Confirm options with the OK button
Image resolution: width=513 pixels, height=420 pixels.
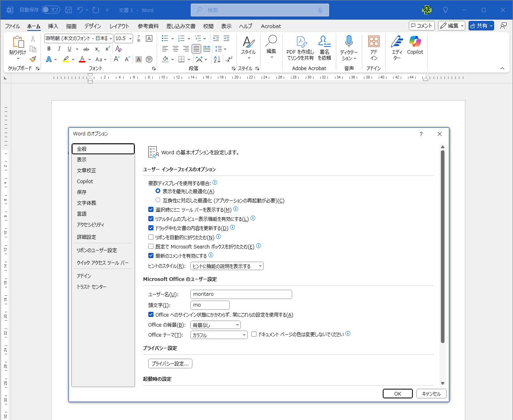tap(397, 394)
